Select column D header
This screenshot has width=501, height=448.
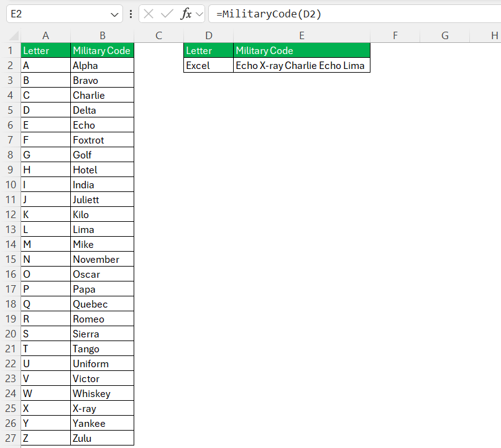point(209,35)
